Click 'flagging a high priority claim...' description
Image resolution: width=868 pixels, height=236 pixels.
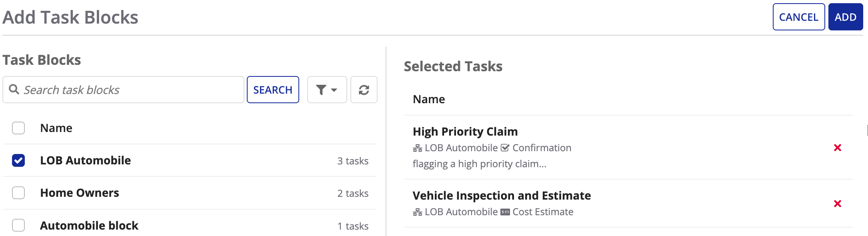pos(479,164)
